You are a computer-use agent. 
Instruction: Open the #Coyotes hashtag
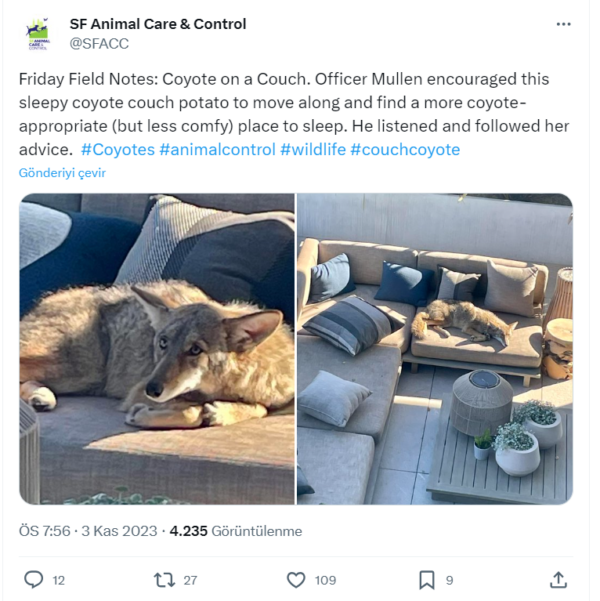point(118,149)
